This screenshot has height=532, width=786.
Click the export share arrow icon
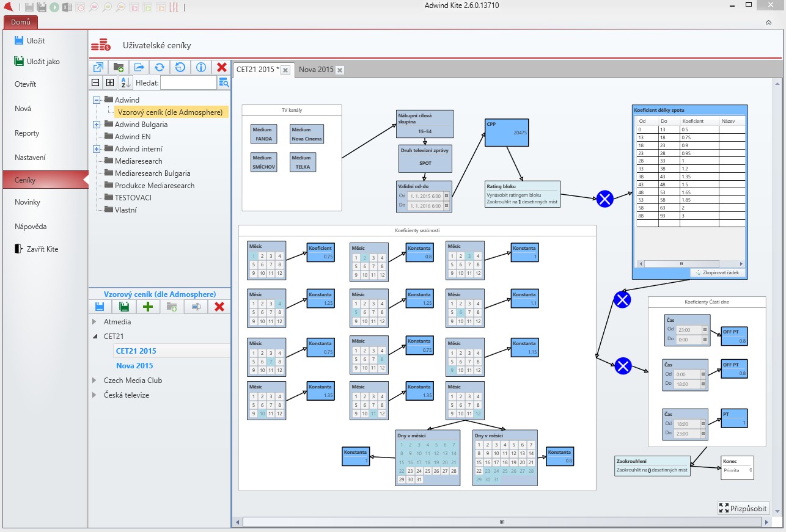click(139, 67)
